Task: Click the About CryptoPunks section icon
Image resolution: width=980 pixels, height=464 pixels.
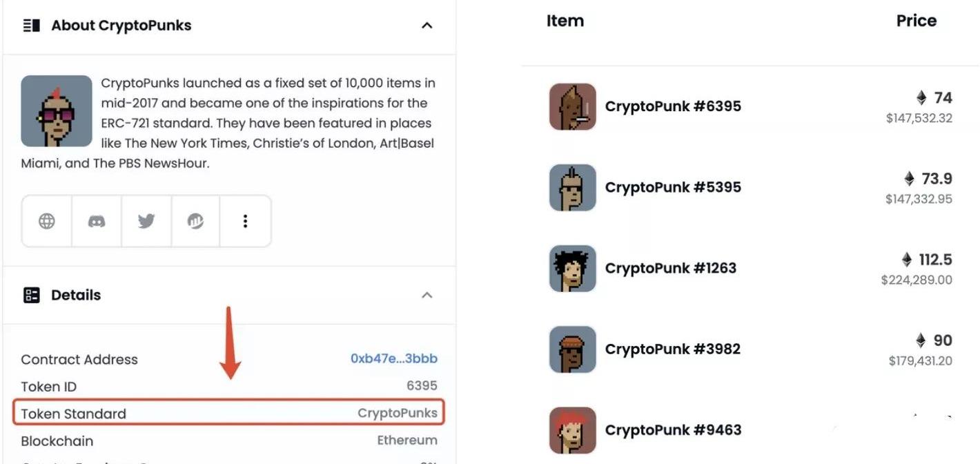Action: point(31,26)
